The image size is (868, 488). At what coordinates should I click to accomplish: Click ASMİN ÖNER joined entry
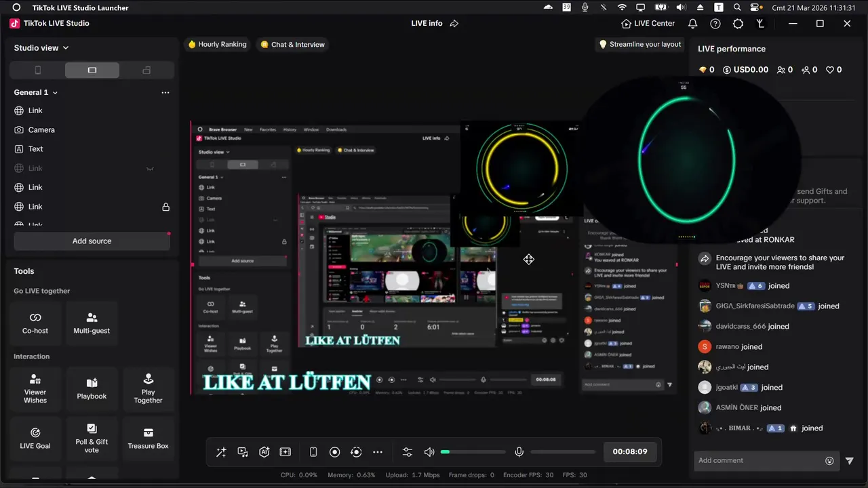[x=740, y=407]
